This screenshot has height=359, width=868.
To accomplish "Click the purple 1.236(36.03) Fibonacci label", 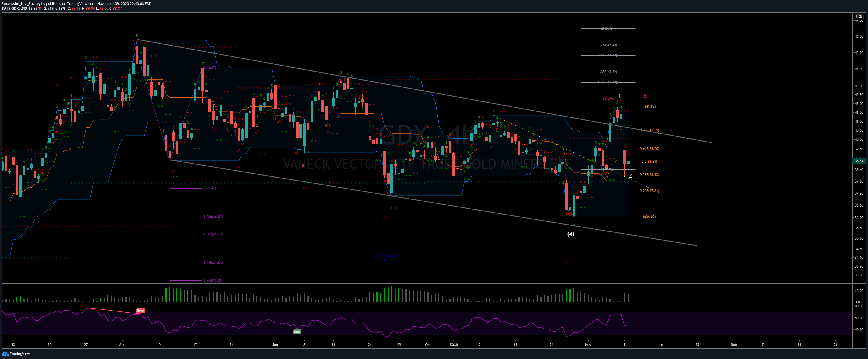I will (x=213, y=217).
